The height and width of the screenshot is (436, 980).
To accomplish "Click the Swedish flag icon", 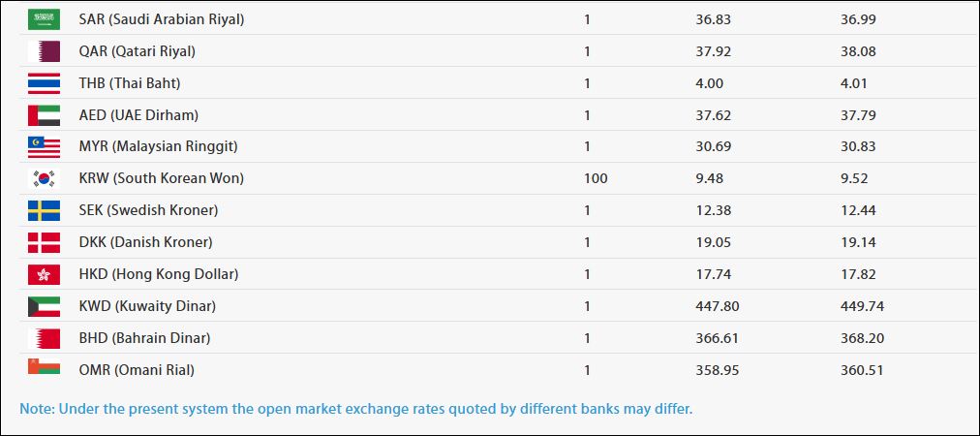I will (x=44, y=211).
